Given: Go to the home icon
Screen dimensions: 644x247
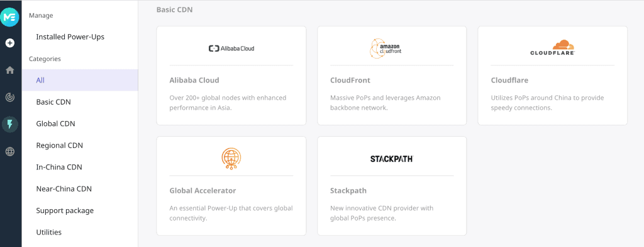Looking at the screenshot, I should coord(10,70).
